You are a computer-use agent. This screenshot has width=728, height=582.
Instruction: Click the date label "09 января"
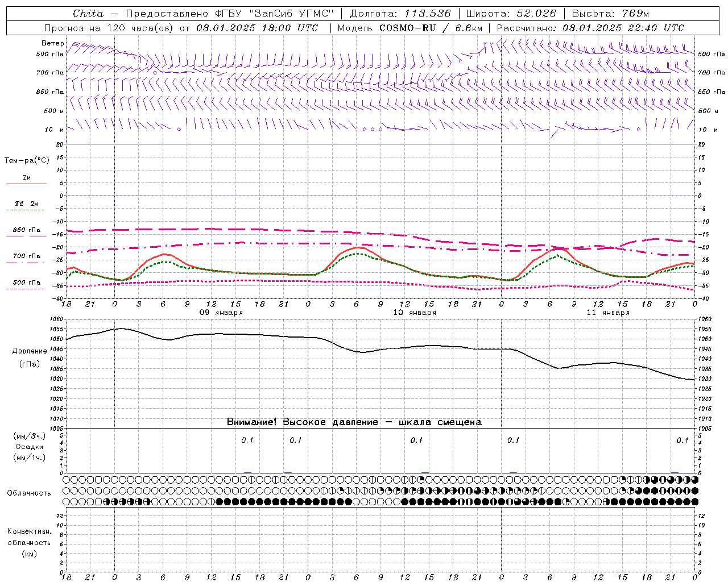coord(221,313)
